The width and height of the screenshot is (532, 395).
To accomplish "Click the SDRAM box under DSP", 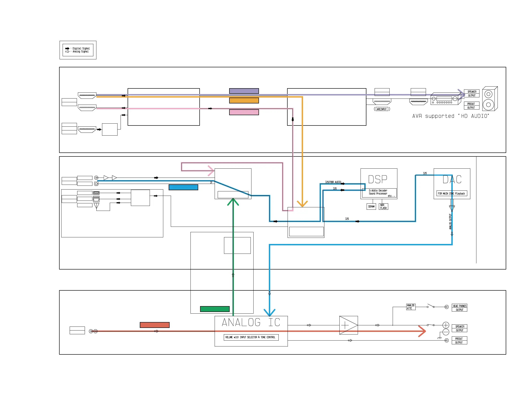I will [x=371, y=206].
